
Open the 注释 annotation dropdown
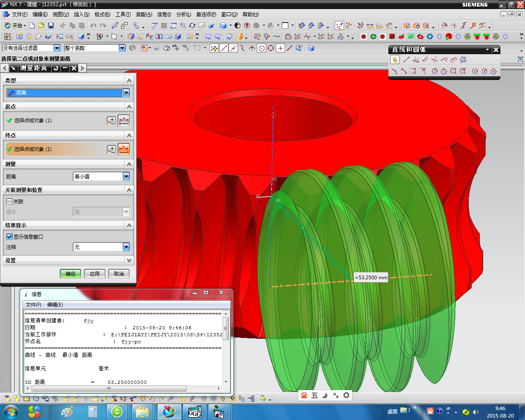(x=126, y=247)
